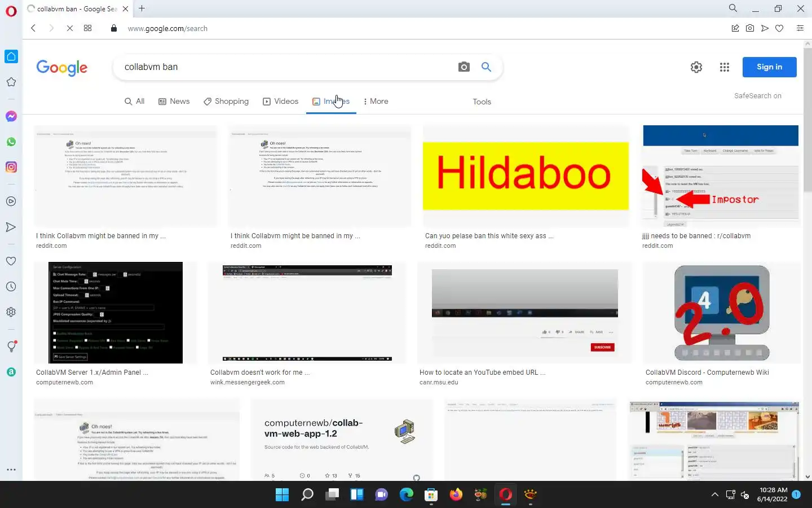Open WhatsApp in the Opera sidebar
The width and height of the screenshot is (812, 508).
point(11,142)
